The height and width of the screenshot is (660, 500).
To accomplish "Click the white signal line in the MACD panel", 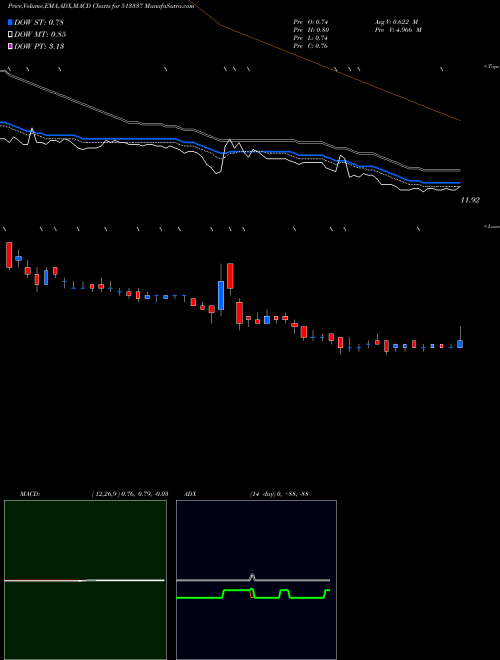I will pyautogui.click(x=84, y=580).
